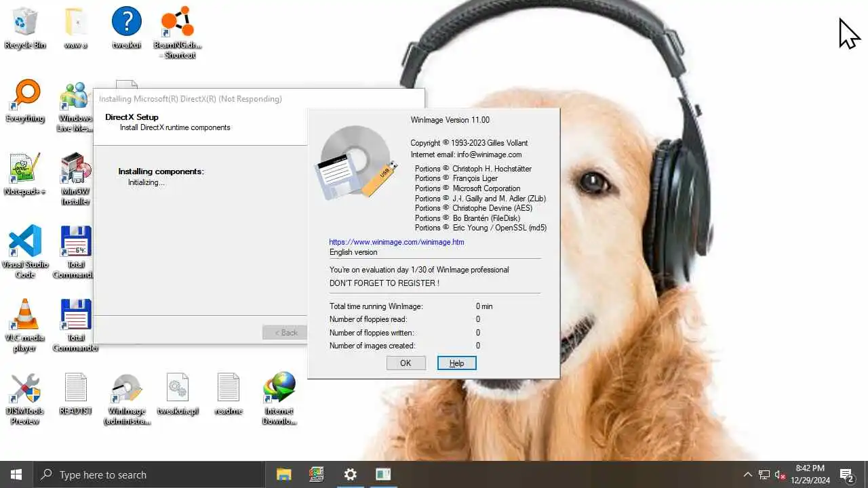
Task: Open File Explorer from the taskbar
Action: 283,474
